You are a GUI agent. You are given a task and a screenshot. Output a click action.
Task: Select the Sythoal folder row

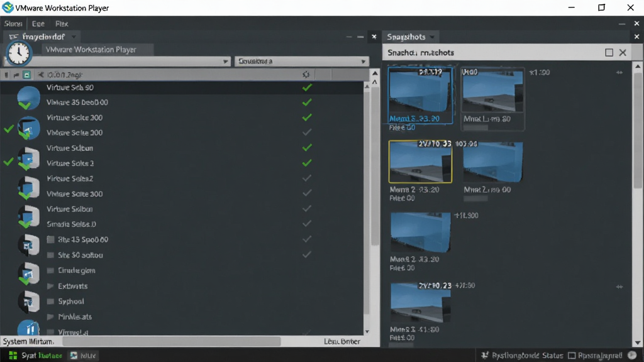[x=65, y=301]
